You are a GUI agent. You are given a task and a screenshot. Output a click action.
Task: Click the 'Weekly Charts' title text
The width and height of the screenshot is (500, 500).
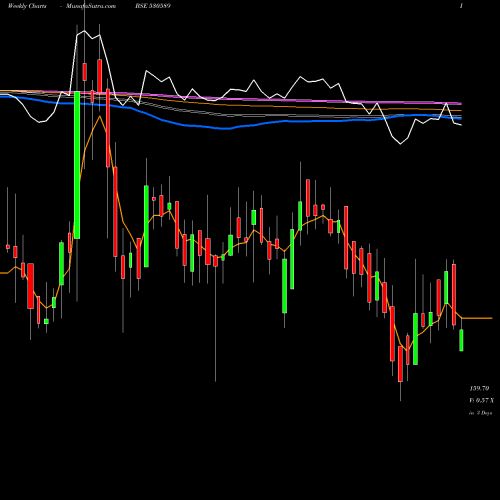coord(27,6)
